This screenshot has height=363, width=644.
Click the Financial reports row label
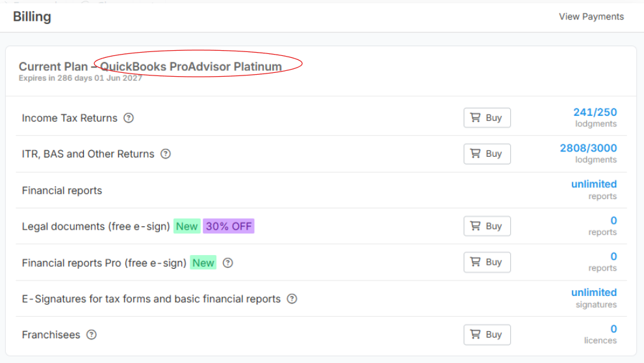pyautogui.click(x=62, y=191)
